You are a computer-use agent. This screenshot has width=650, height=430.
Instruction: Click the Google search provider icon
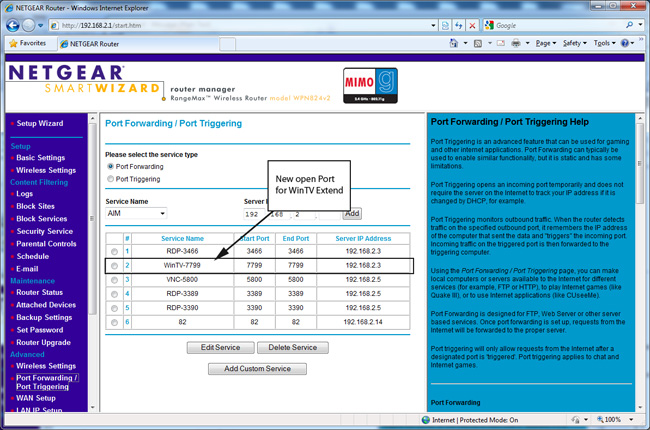pos(490,25)
